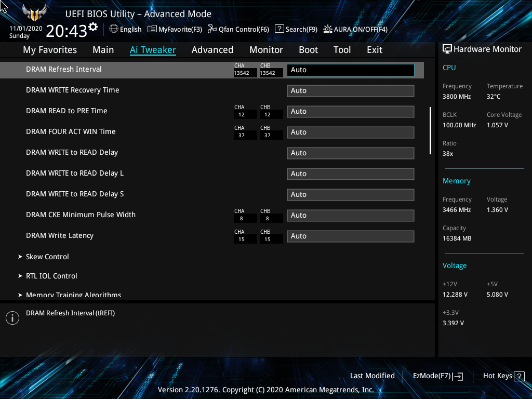The height and width of the screenshot is (399, 532).
Task: Switch to My Favorites tab
Action: 50,49
